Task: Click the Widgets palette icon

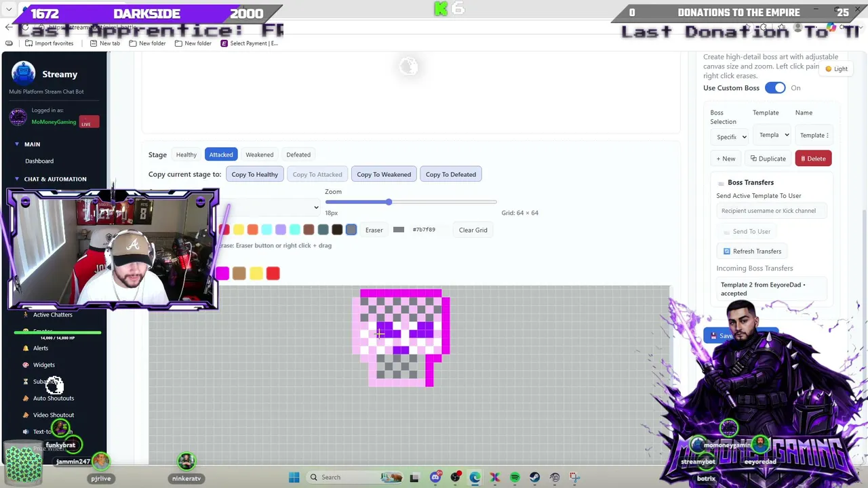Action: tap(26, 365)
